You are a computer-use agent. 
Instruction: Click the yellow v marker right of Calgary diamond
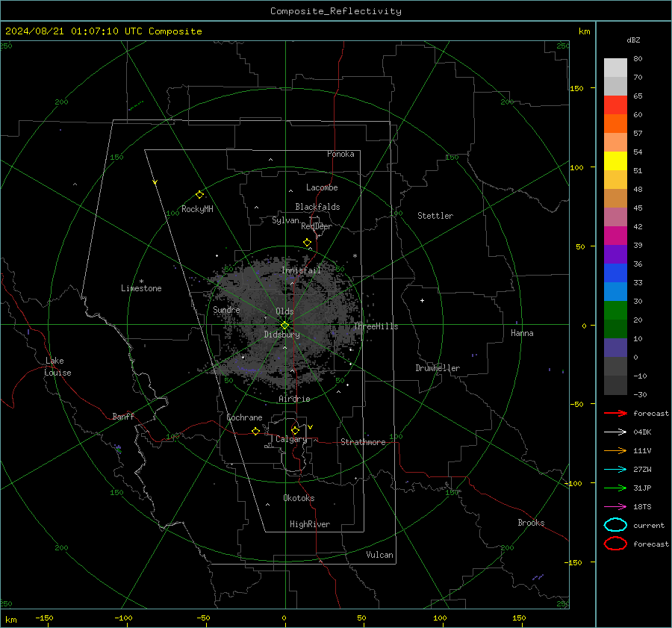[x=311, y=427]
